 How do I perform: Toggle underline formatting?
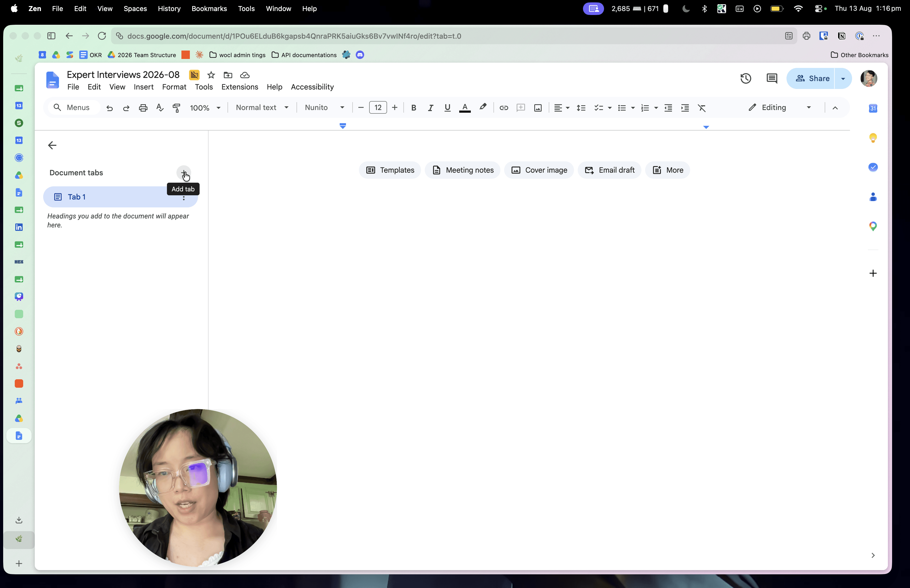tap(448, 108)
